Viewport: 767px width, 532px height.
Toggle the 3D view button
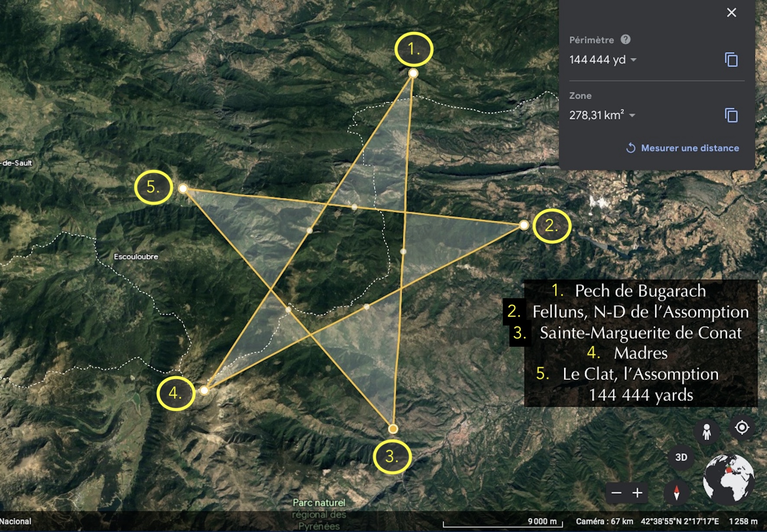pos(681,457)
